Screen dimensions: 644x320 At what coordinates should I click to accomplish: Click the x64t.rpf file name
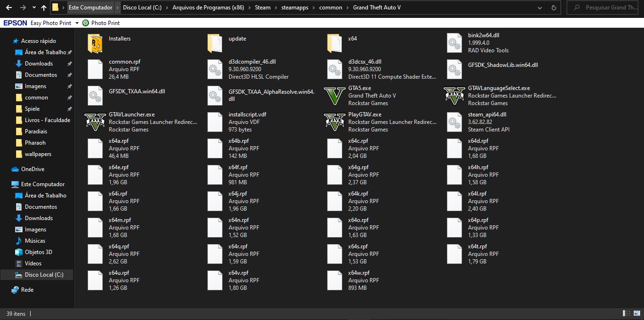tap(478, 246)
